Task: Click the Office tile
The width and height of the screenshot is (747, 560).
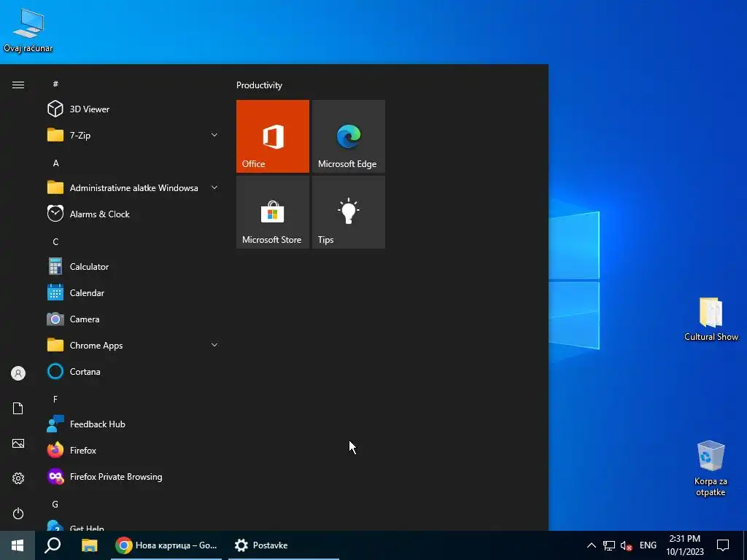Action: 273,136
